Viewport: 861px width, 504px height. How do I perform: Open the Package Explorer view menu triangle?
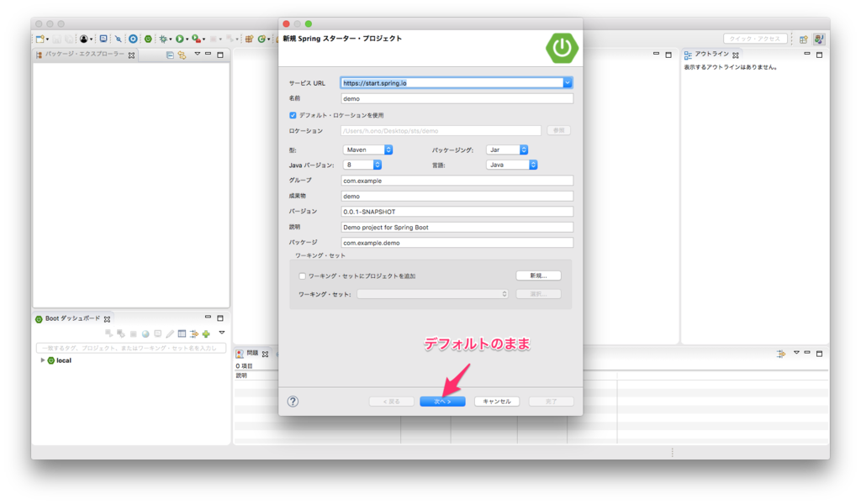click(197, 54)
